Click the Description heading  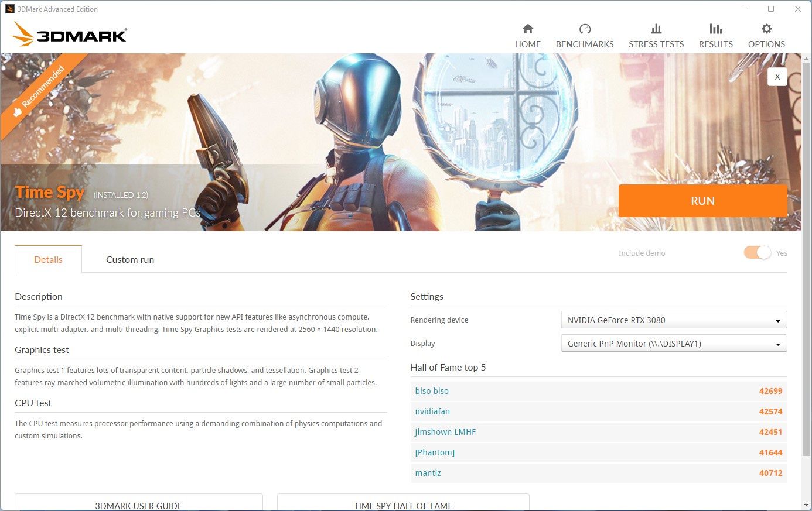(39, 297)
